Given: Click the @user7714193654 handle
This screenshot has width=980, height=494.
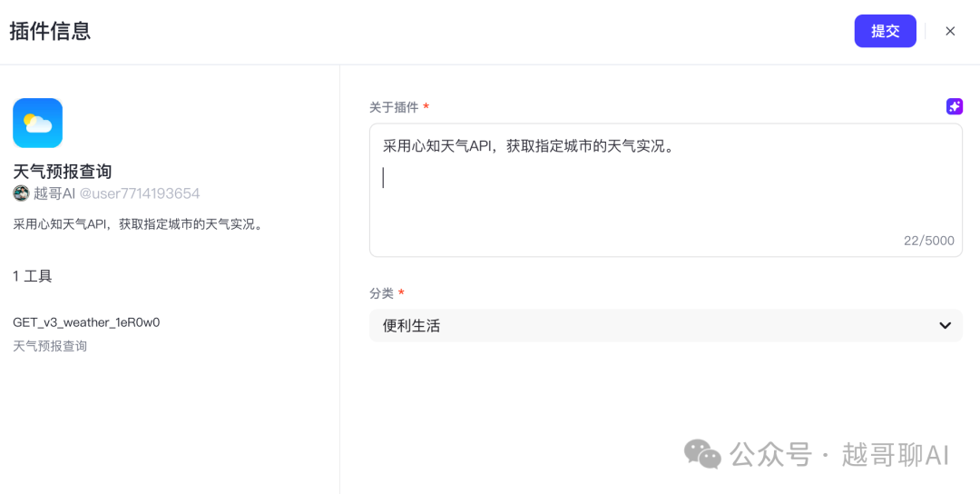Looking at the screenshot, I should (140, 193).
